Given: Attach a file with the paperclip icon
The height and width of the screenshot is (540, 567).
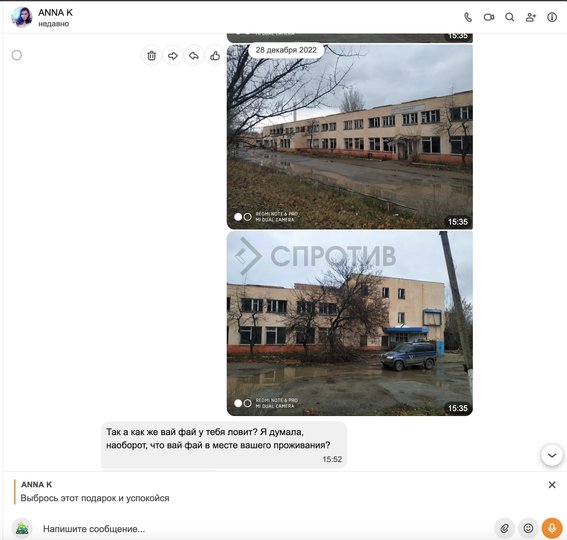Looking at the screenshot, I should point(504,528).
